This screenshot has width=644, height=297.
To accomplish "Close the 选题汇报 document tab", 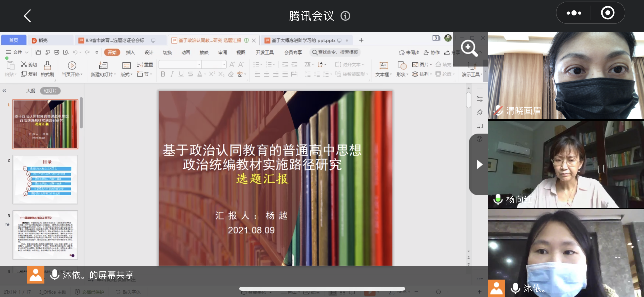I will click(x=254, y=40).
